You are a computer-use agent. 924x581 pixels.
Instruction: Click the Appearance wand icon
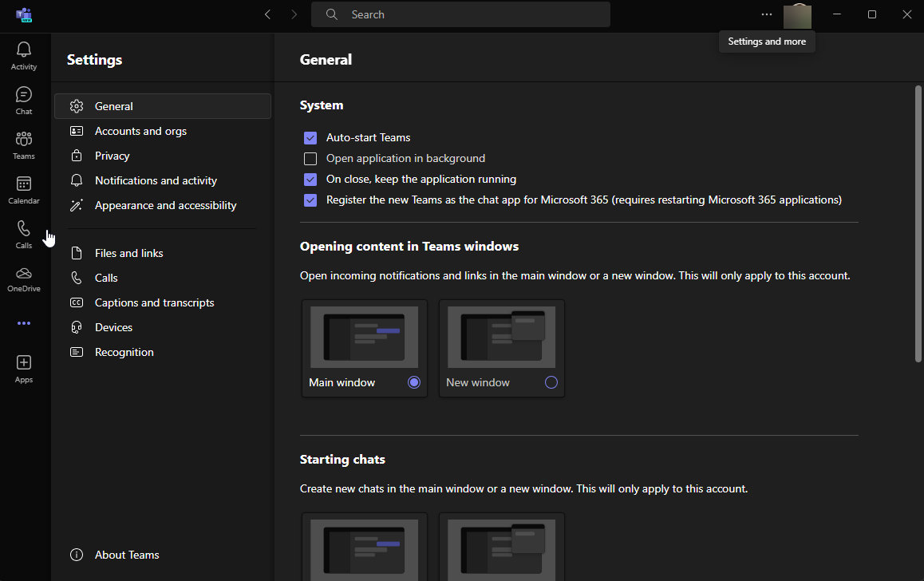point(77,205)
